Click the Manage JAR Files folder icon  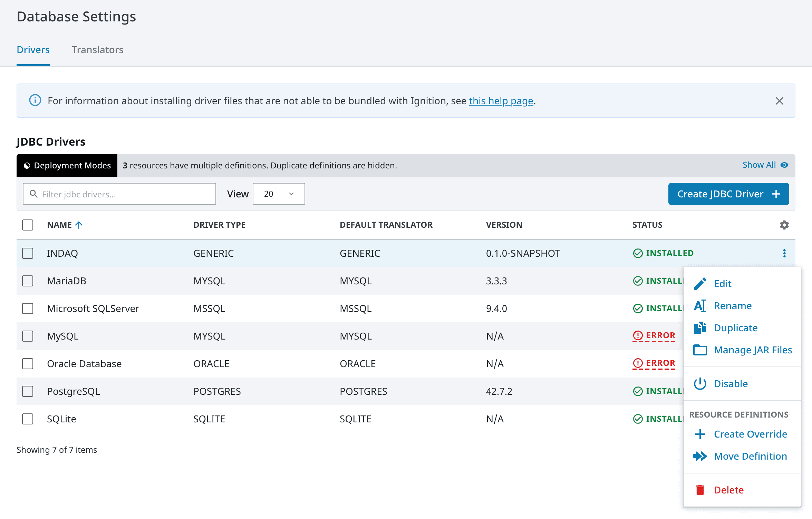point(700,350)
